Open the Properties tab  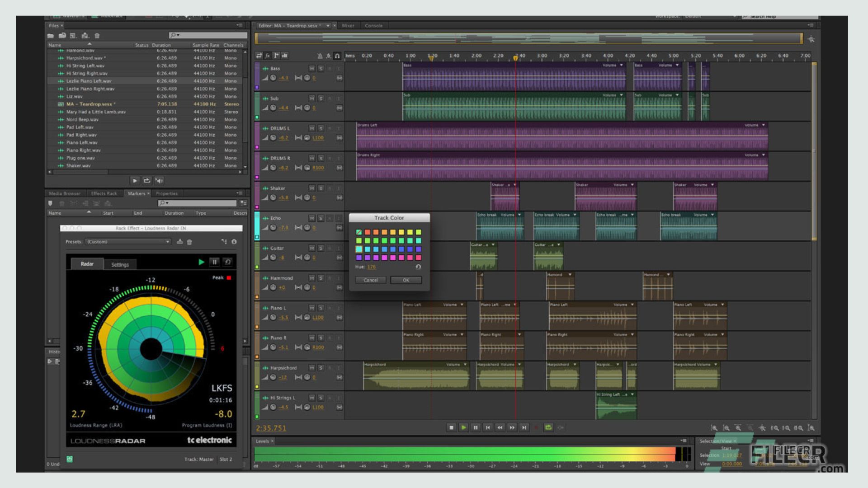[167, 193]
